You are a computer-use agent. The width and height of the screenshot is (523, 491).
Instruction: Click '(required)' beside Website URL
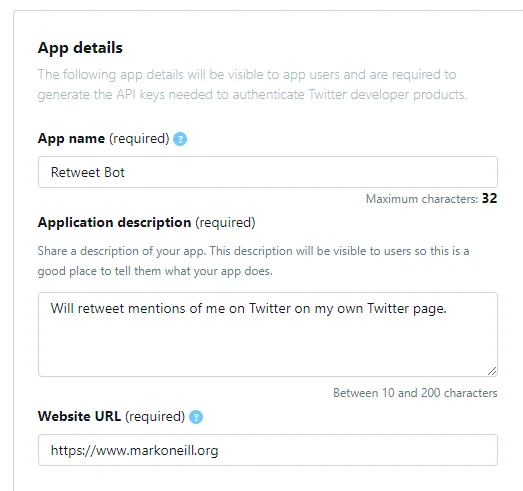tap(155, 416)
